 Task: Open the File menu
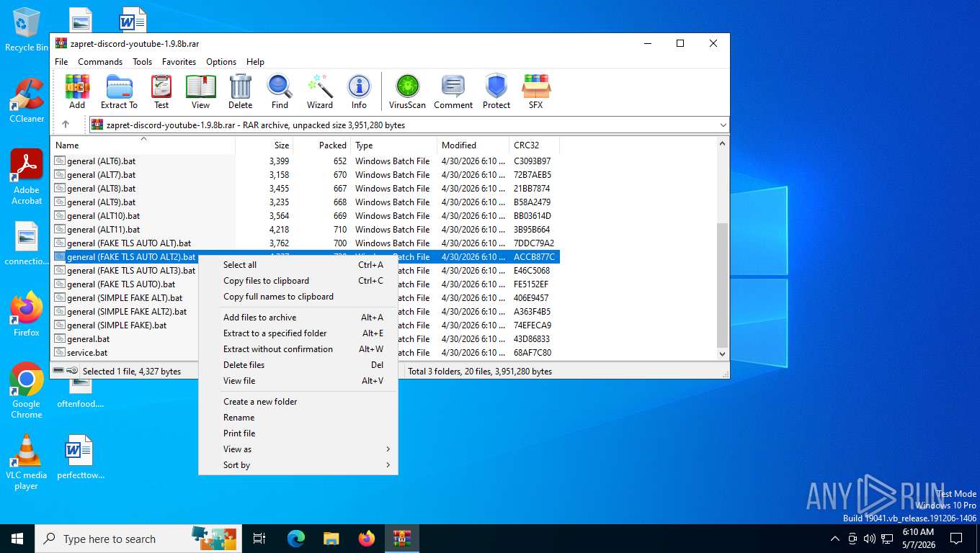click(61, 62)
